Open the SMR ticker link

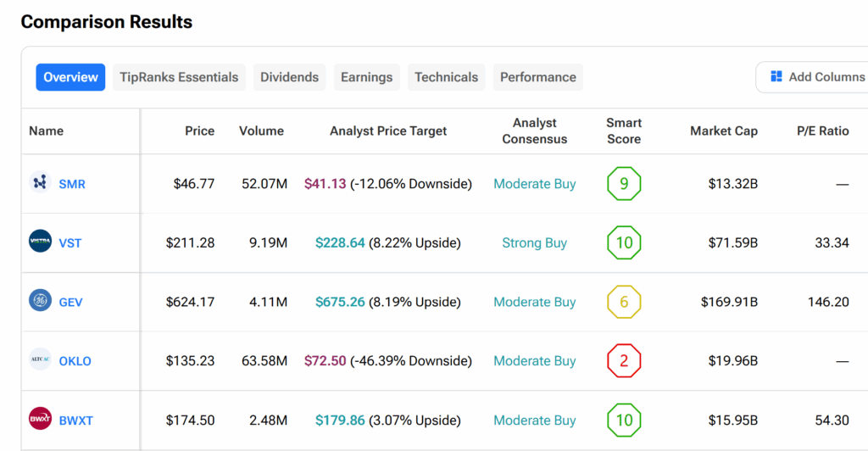click(72, 184)
